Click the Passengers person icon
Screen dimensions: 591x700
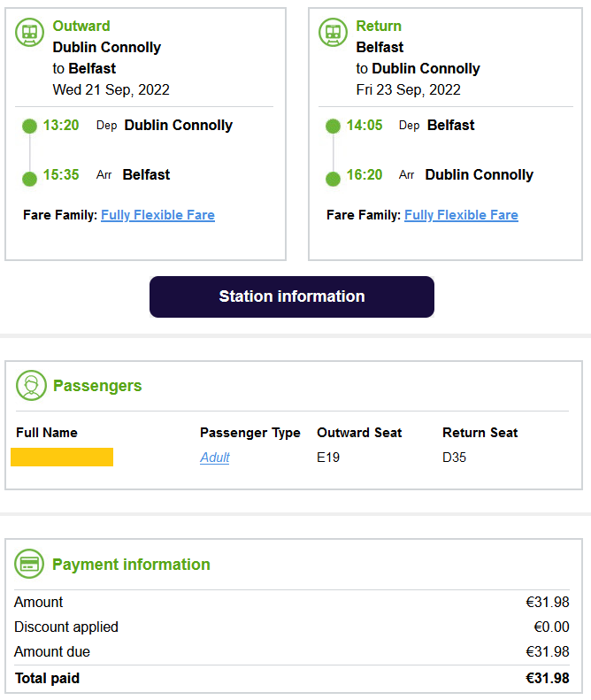31,386
